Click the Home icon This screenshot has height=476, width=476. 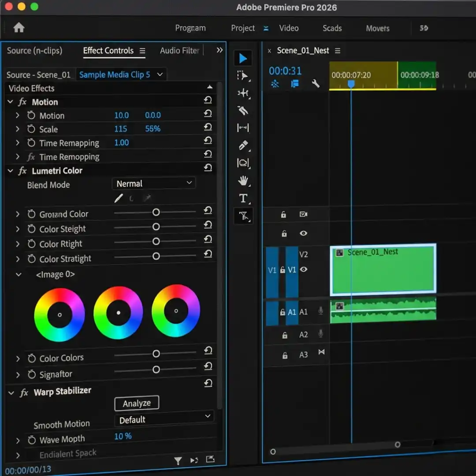click(19, 28)
